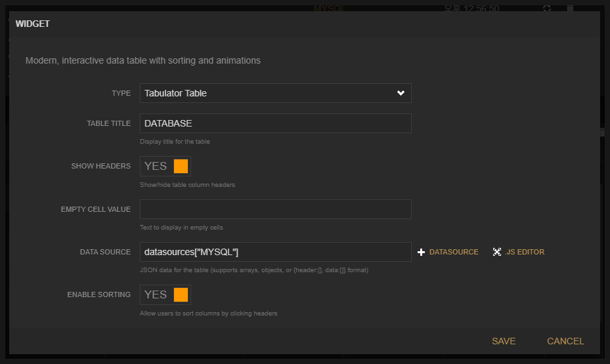Click the EMPTY CELL VALUE label

[x=96, y=209]
